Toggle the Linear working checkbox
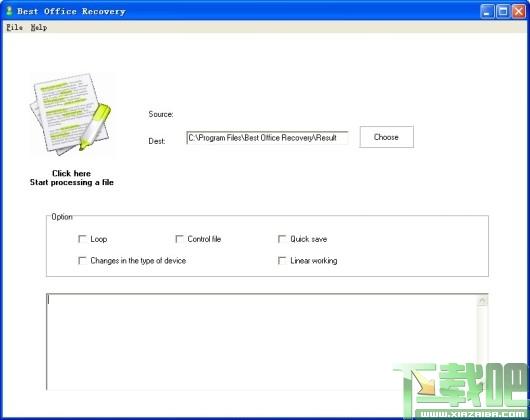 point(282,261)
